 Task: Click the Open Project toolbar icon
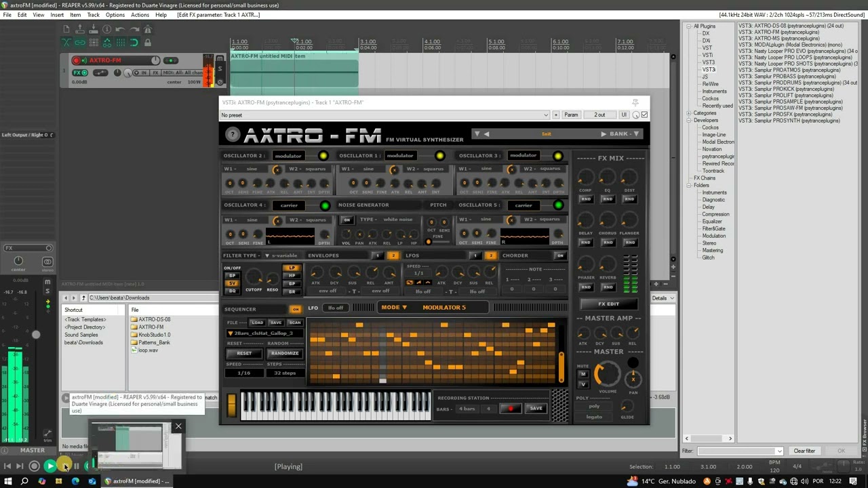pos(80,29)
